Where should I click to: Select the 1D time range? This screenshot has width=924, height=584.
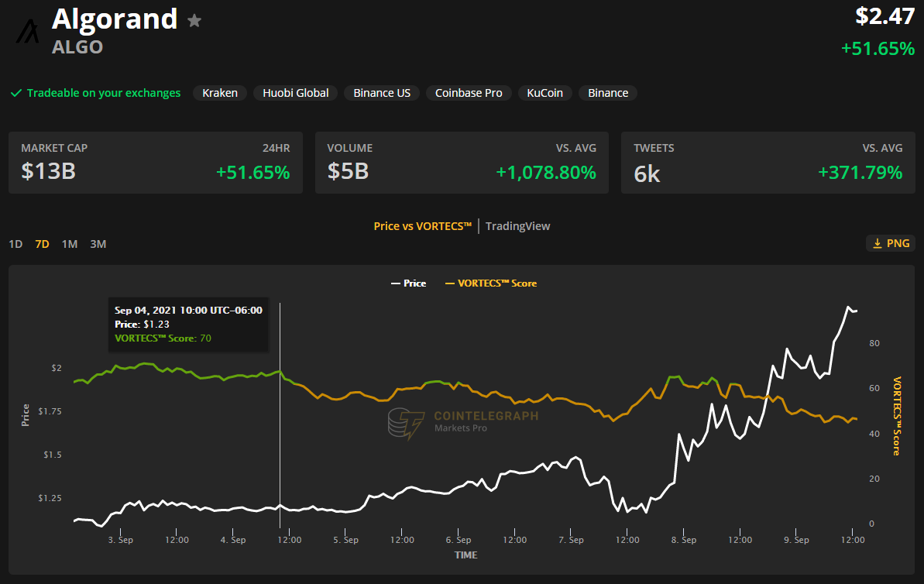pos(15,244)
